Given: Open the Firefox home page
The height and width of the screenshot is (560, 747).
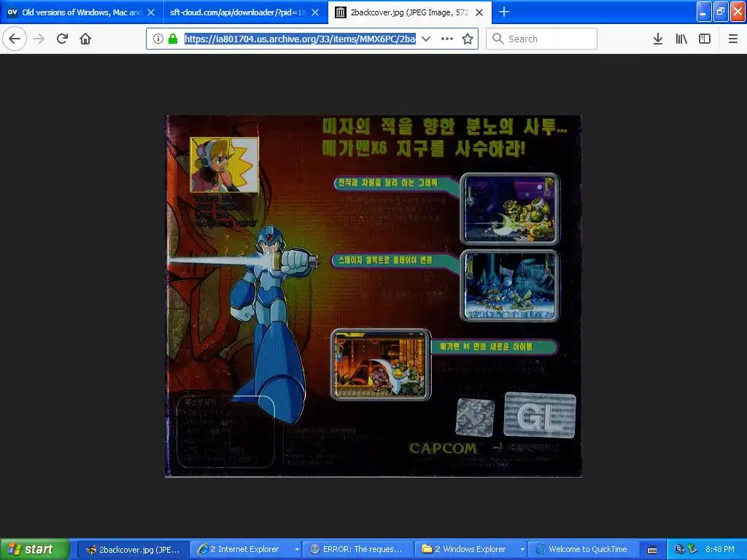Looking at the screenshot, I should [x=85, y=39].
